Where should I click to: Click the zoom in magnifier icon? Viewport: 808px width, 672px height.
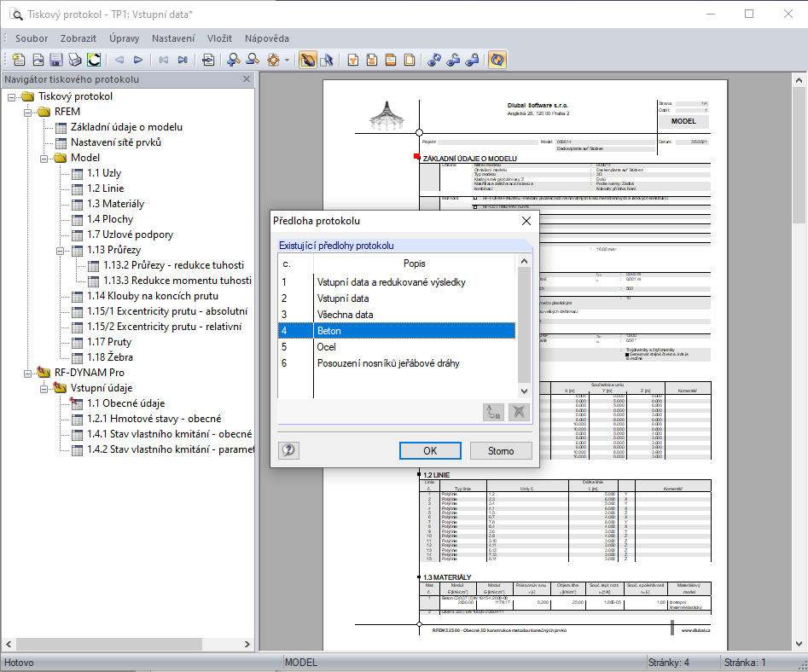[x=234, y=60]
